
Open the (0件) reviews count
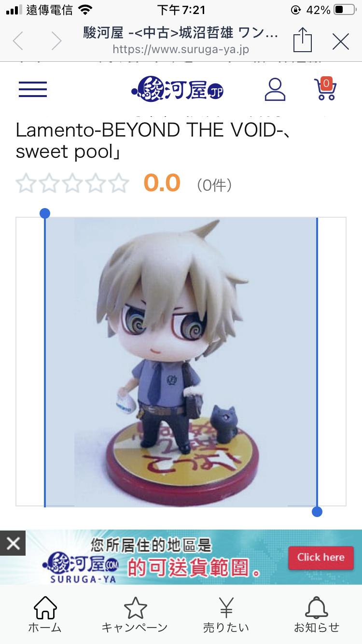tap(214, 184)
